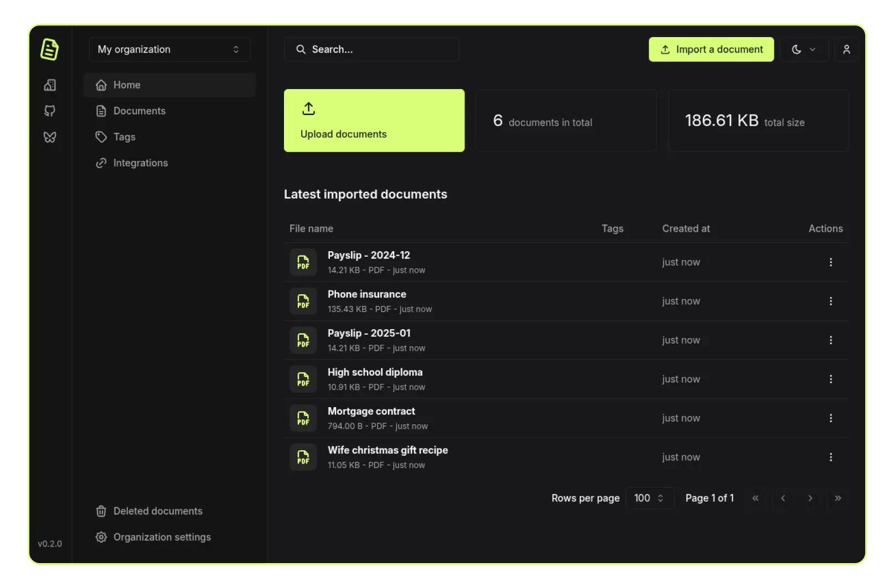Click the Papra logo icon

pos(49,49)
